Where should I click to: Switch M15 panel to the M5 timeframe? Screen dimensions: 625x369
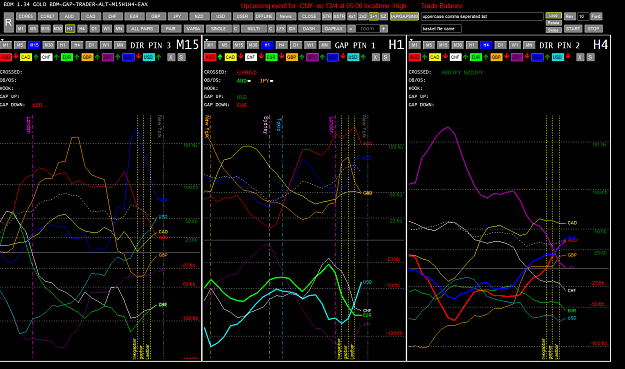point(20,45)
